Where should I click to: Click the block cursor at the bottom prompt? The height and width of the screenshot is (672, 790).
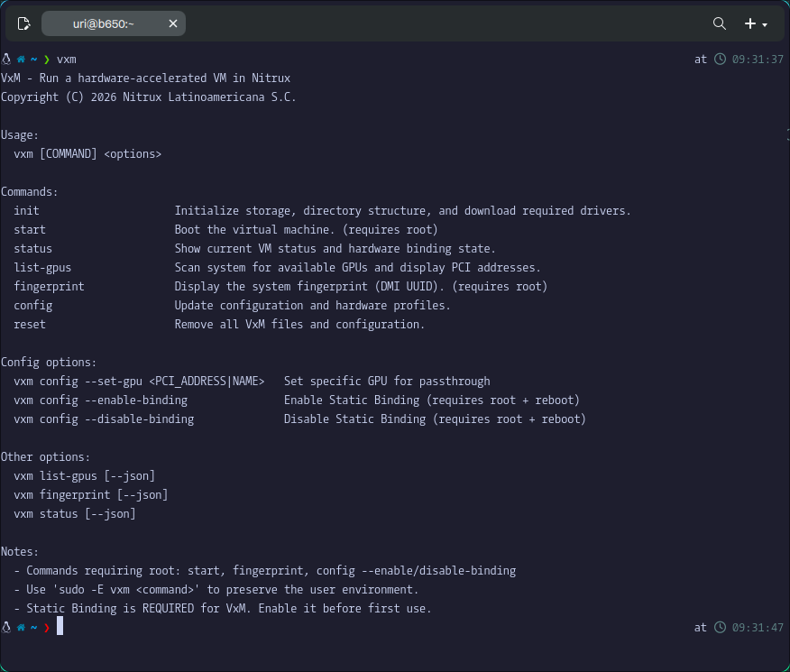click(60, 627)
